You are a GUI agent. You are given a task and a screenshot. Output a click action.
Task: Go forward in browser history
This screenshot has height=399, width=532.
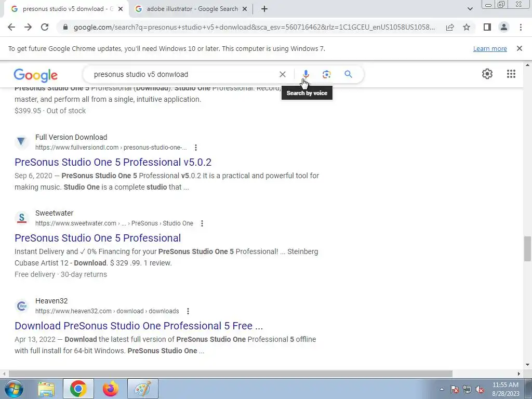(28, 27)
